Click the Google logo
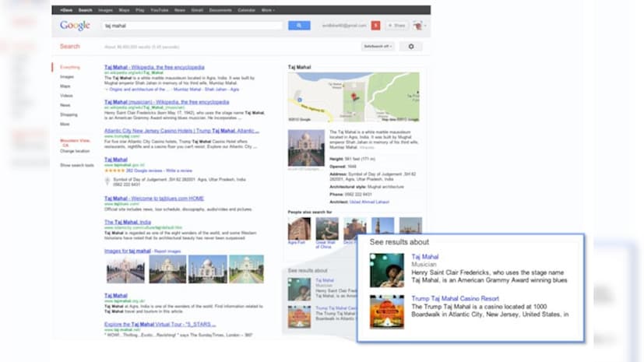The image size is (644, 362). 76,26
